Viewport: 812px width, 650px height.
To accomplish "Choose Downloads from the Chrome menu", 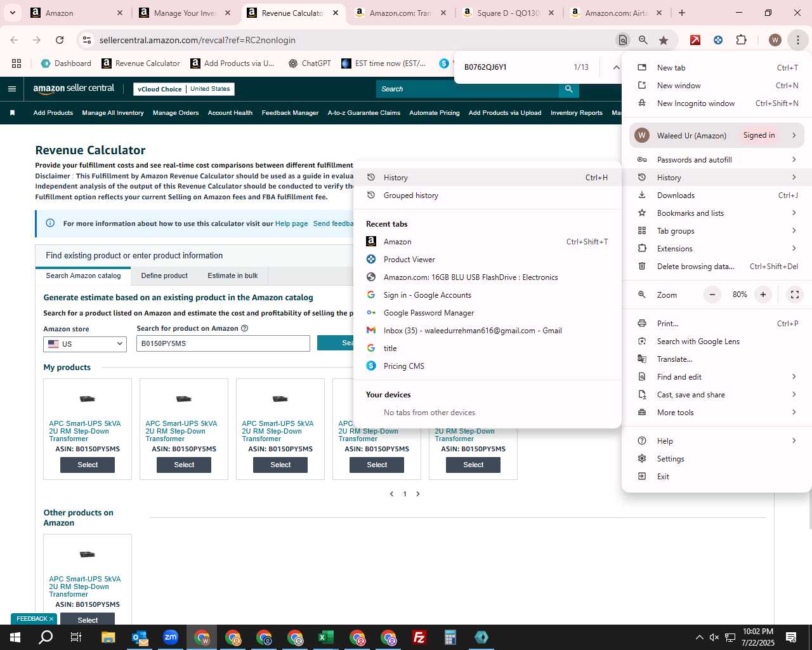I will [x=717, y=195].
